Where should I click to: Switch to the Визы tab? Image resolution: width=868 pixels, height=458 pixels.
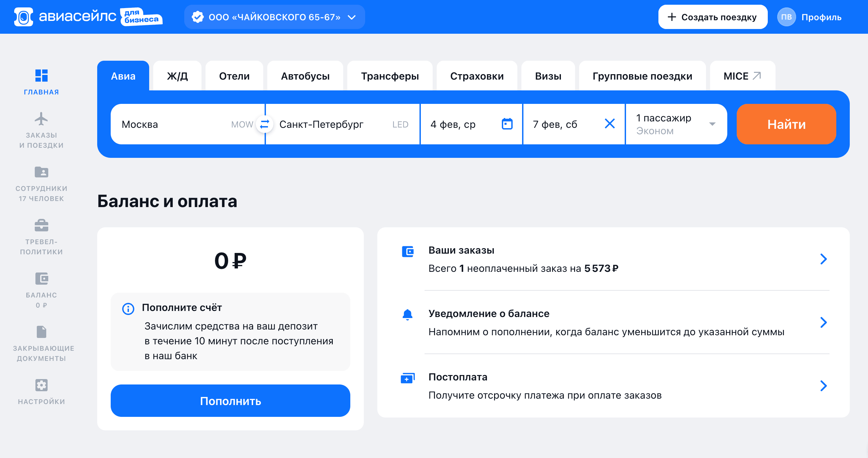pos(548,76)
